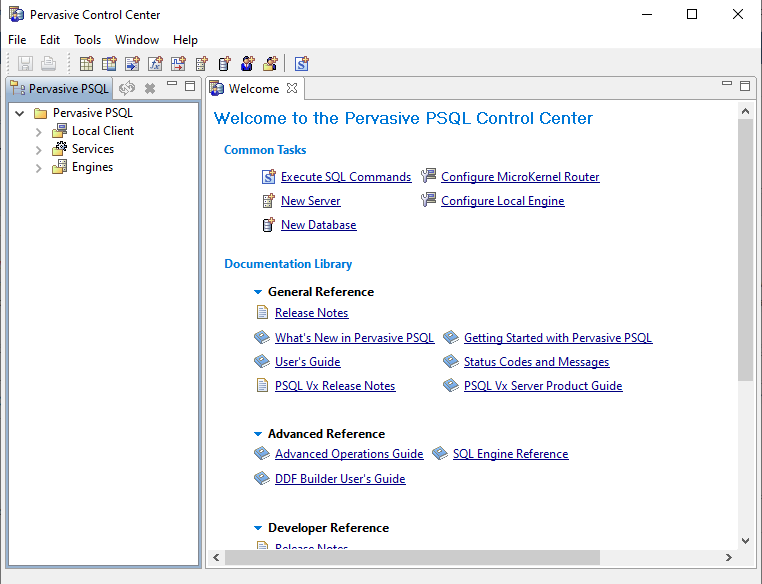The width and height of the screenshot is (762, 584).
Task: Click the Print toolbar icon
Action: [x=48, y=64]
